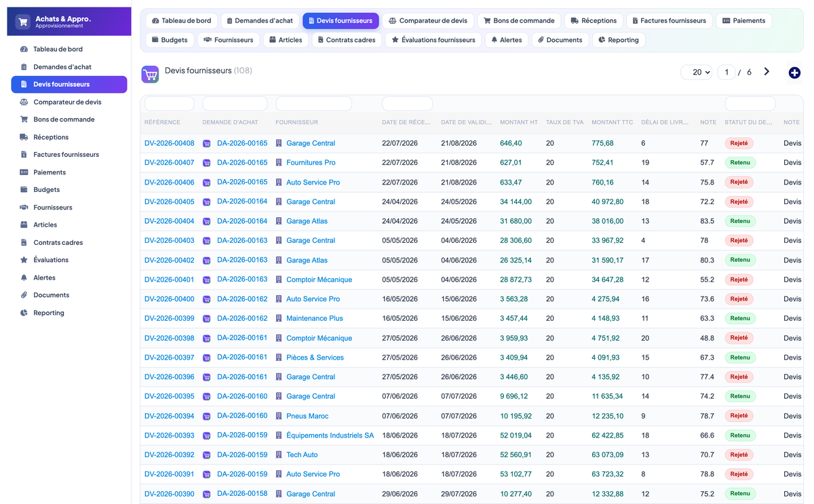Click the pie chart icon beside sidebar Reporting

24,313
